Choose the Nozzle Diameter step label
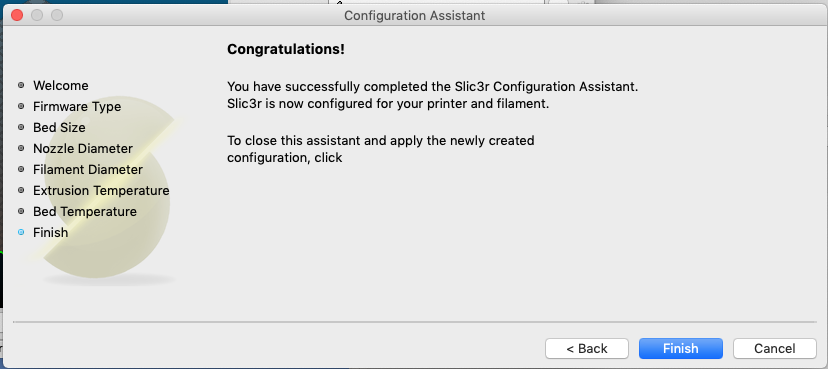The image size is (828, 369). 83,149
